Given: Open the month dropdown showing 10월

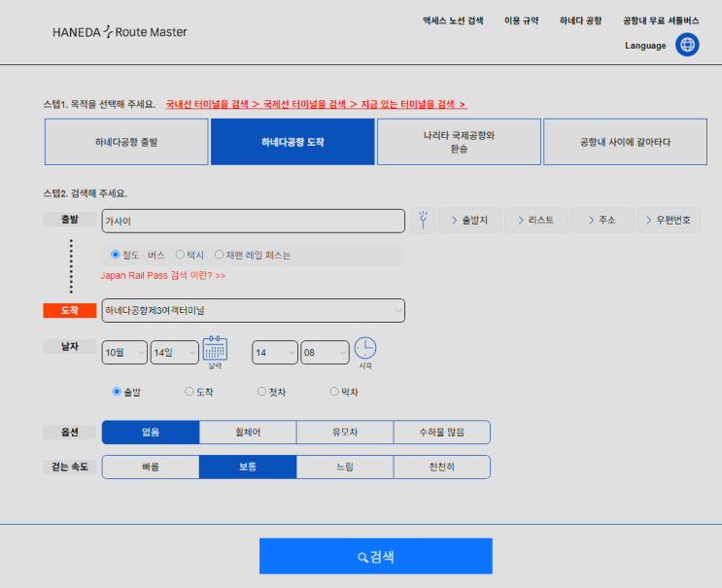Looking at the screenshot, I should [x=124, y=353].
